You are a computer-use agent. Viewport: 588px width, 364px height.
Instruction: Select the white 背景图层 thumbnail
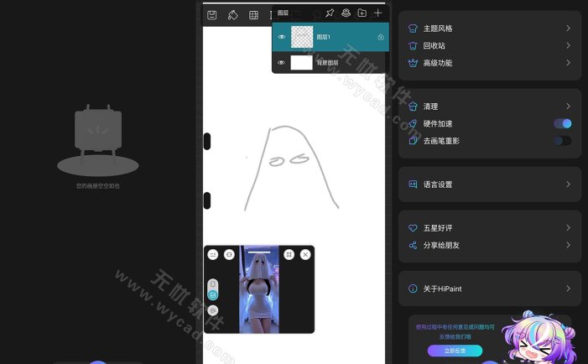301,63
